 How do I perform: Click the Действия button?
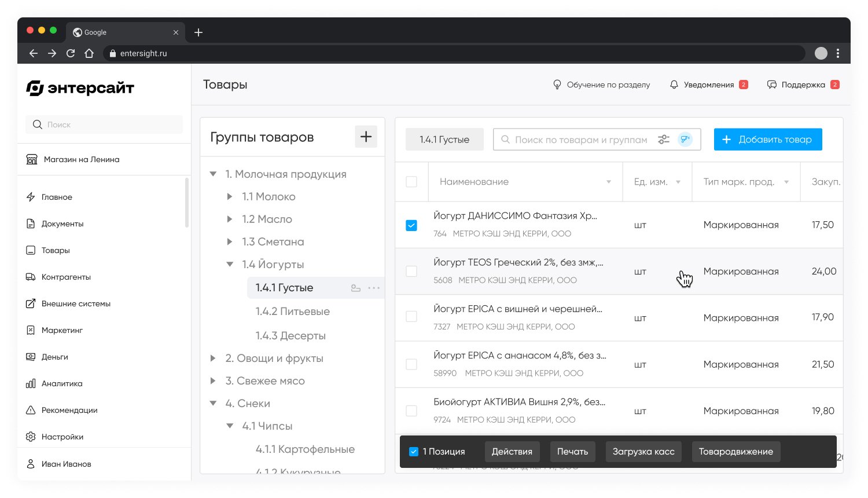point(512,452)
